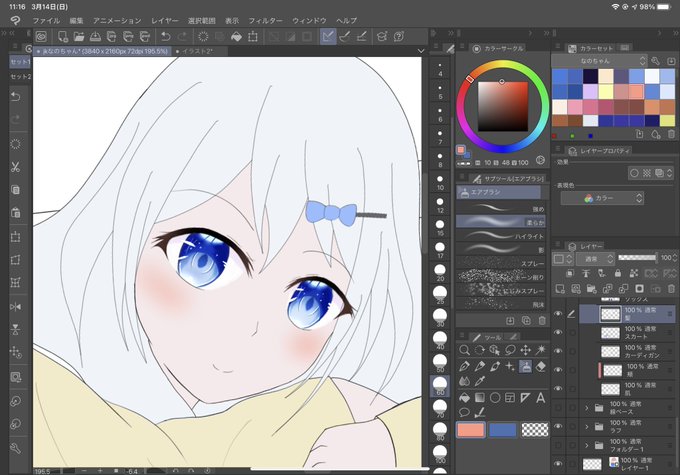Expand the フォルダー1 folder
This screenshot has width=680, height=475.
pyautogui.click(x=587, y=445)
